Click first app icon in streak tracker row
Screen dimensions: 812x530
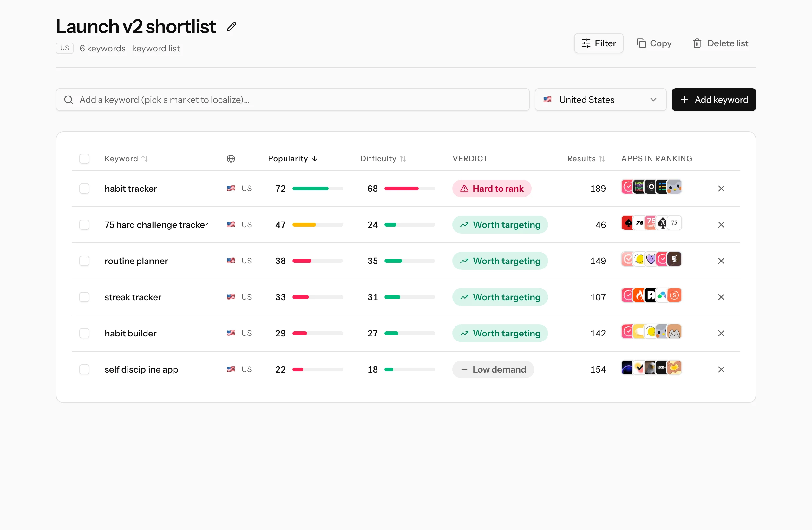coord(627,295)
